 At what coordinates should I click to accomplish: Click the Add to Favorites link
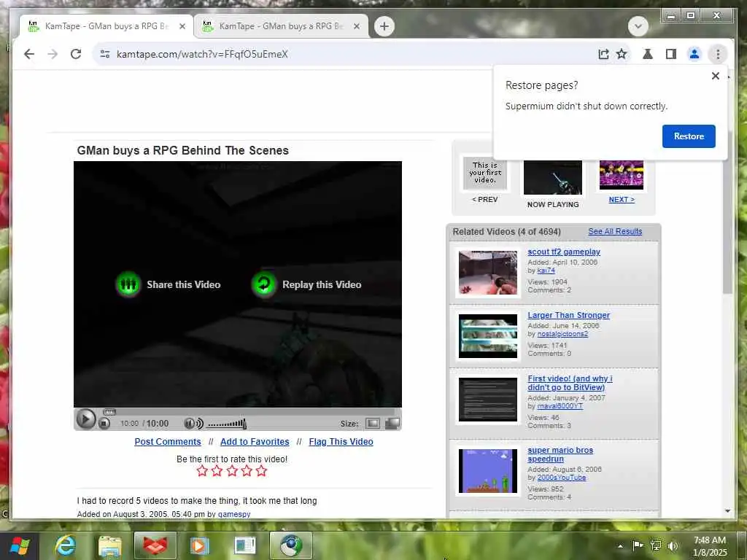pyautogui.click(x=255, y=441)
